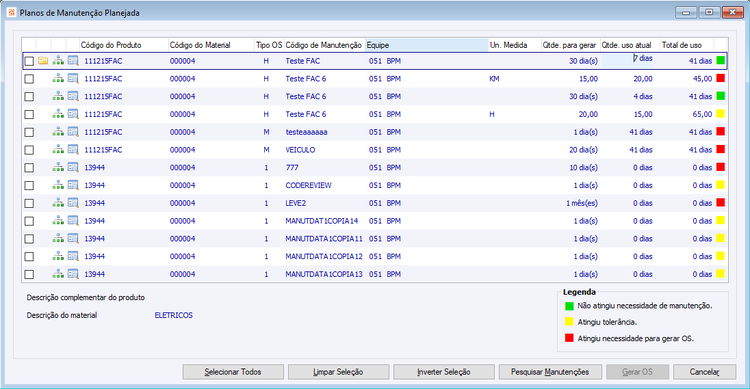750x389 pixels.
Task: Click the hierarchy tree icon in the MANUTDATA1COPIA12 row
Action: (58, 256)
